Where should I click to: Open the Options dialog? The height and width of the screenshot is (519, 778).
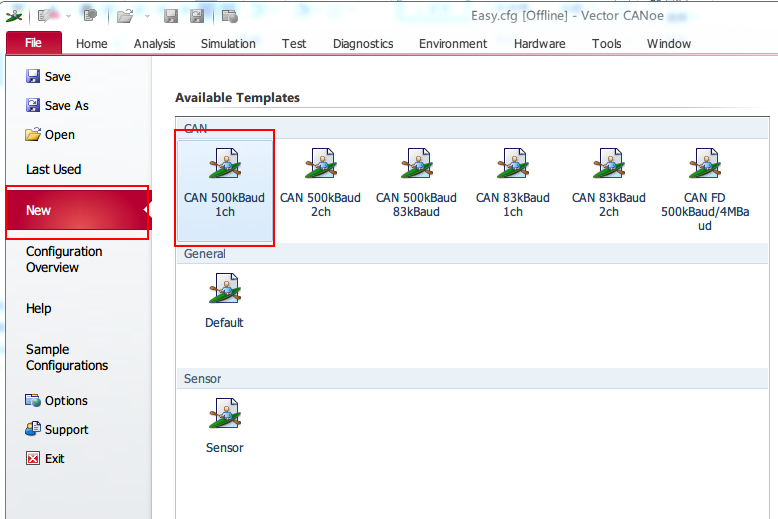click(x=66, y=401)
